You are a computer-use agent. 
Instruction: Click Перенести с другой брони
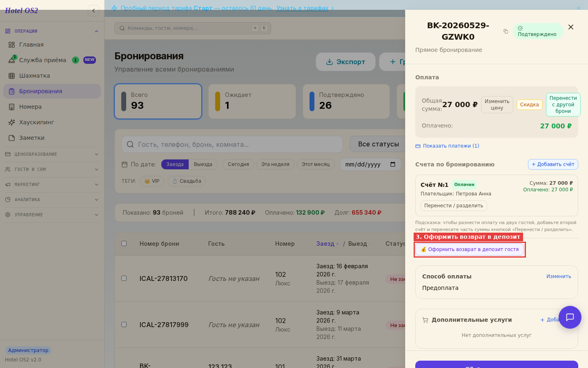coord(563,105)
